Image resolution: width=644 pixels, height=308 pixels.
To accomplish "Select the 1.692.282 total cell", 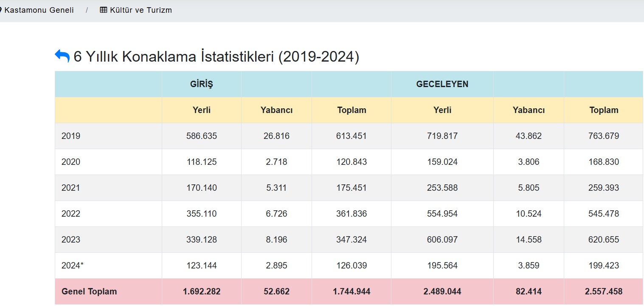I will click(x=202, y=291).
